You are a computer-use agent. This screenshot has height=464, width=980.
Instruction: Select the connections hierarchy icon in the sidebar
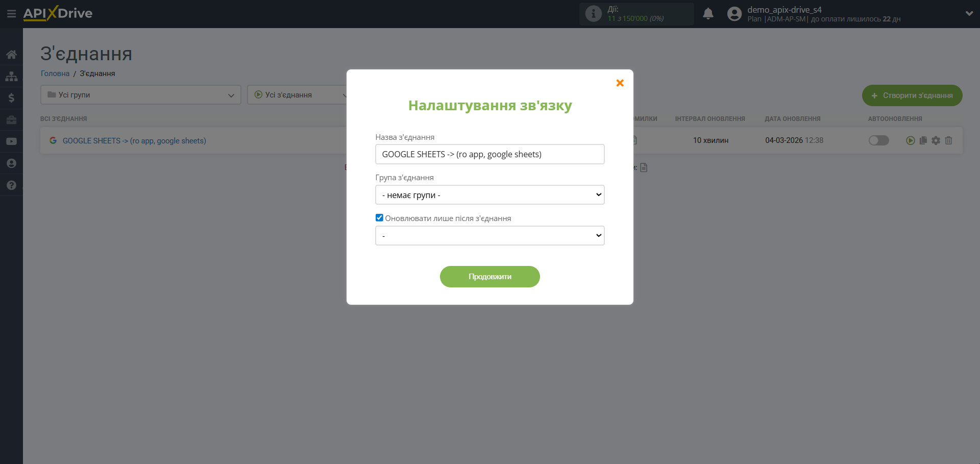tap(11, 76)
